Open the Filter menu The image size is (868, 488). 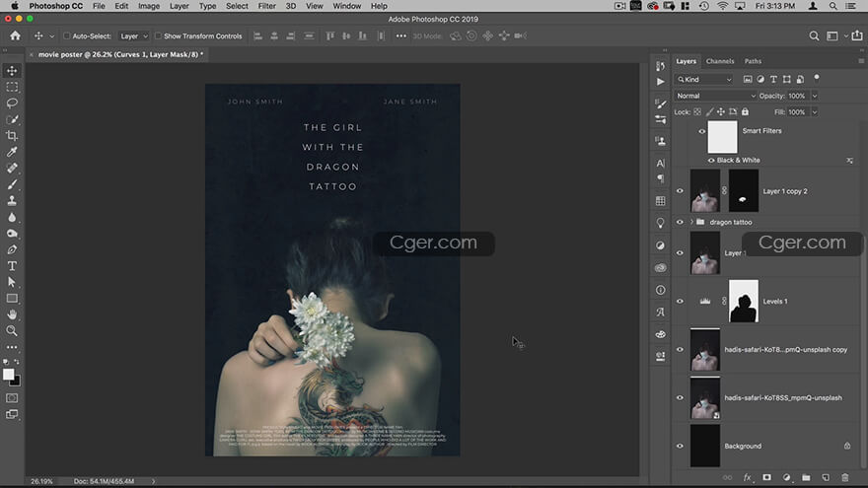(267, 6)
